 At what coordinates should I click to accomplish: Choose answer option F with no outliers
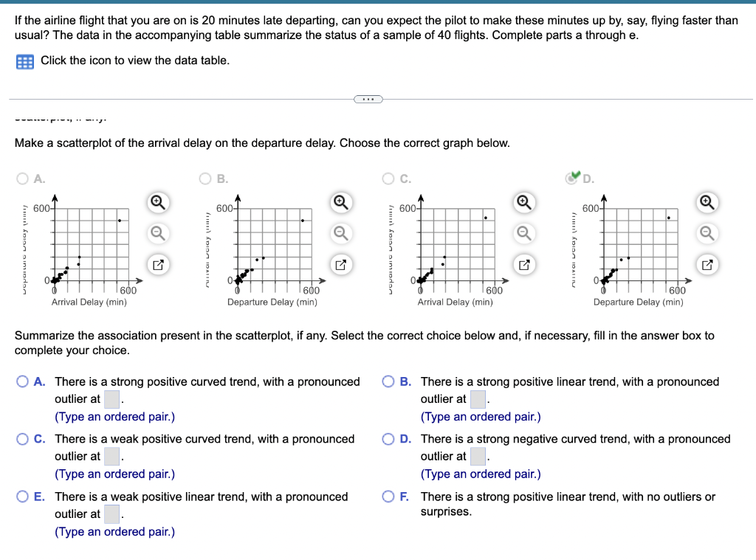point(388,497)
